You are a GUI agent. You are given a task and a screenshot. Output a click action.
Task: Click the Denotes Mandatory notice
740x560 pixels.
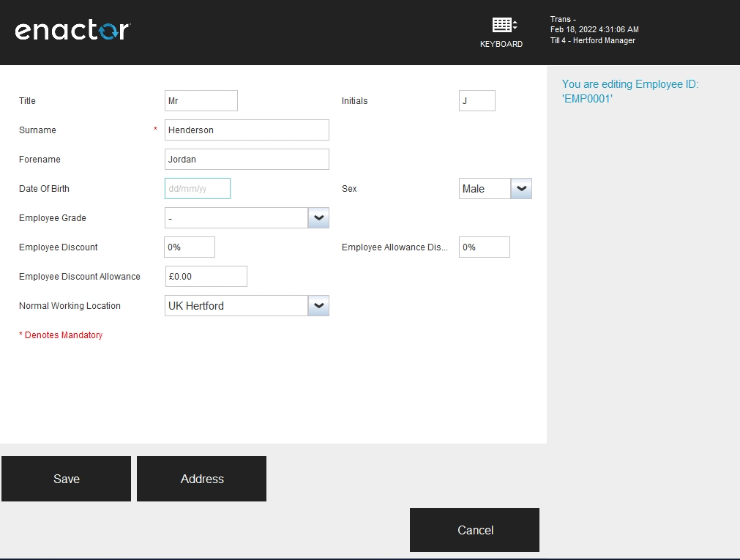(60, 335)
